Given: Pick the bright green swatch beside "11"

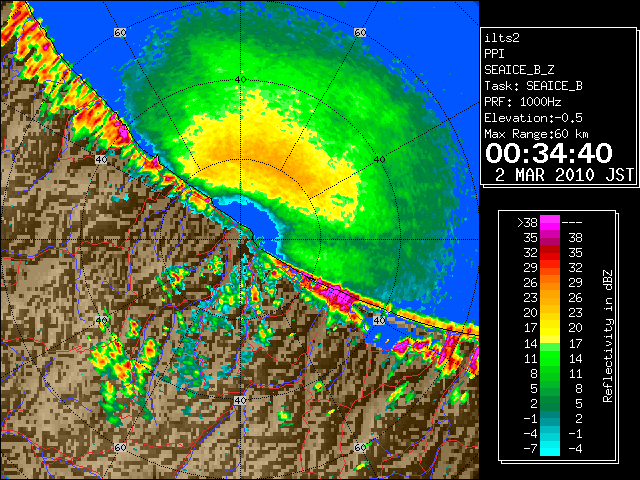Looking at the screenshot, I should (550, 358).
